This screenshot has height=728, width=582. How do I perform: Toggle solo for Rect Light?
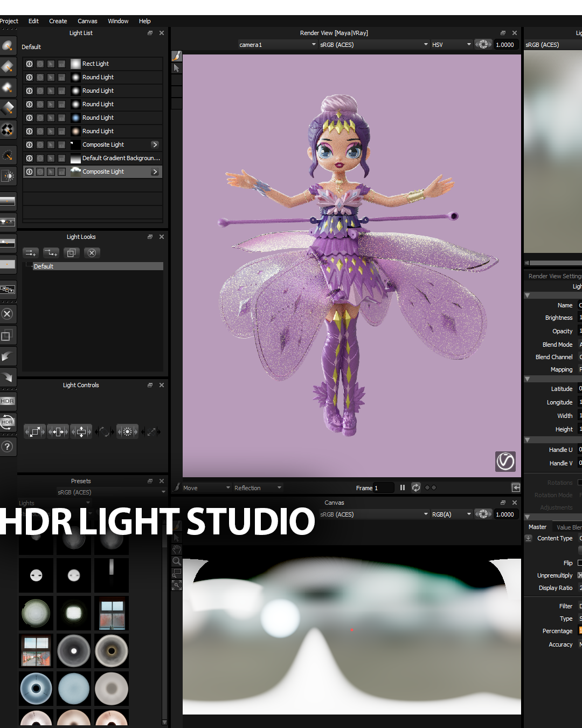point(40,64)
